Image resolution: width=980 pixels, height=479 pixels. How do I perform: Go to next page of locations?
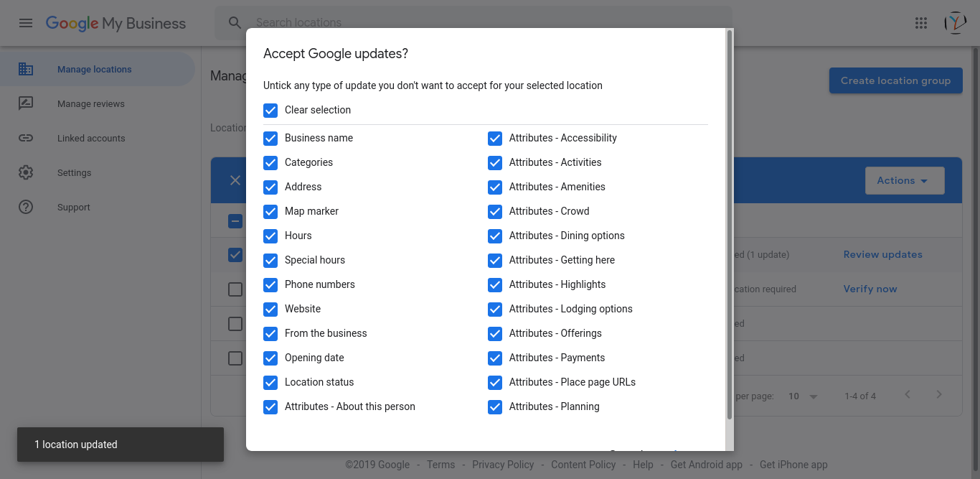pos(939,395)
